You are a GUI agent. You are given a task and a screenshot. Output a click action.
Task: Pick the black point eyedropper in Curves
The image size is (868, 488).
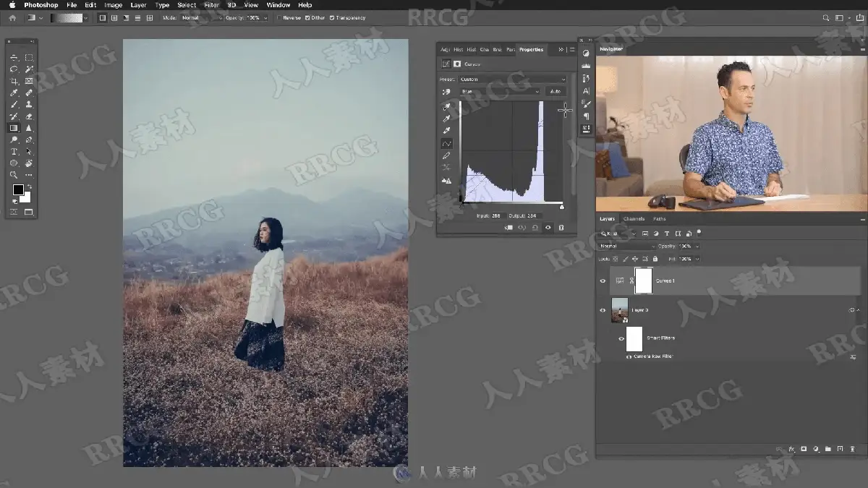(446, 106)
